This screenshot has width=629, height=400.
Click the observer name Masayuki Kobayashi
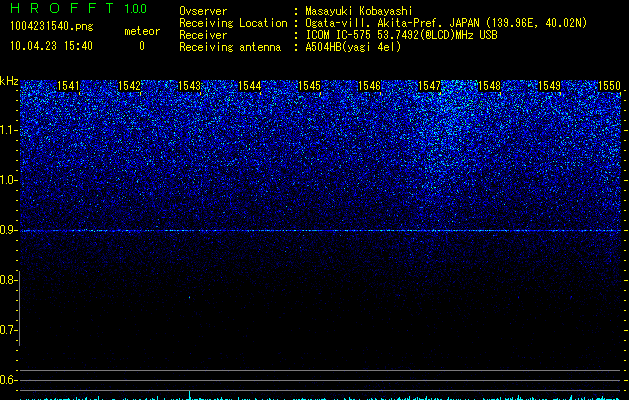point(359,11)
